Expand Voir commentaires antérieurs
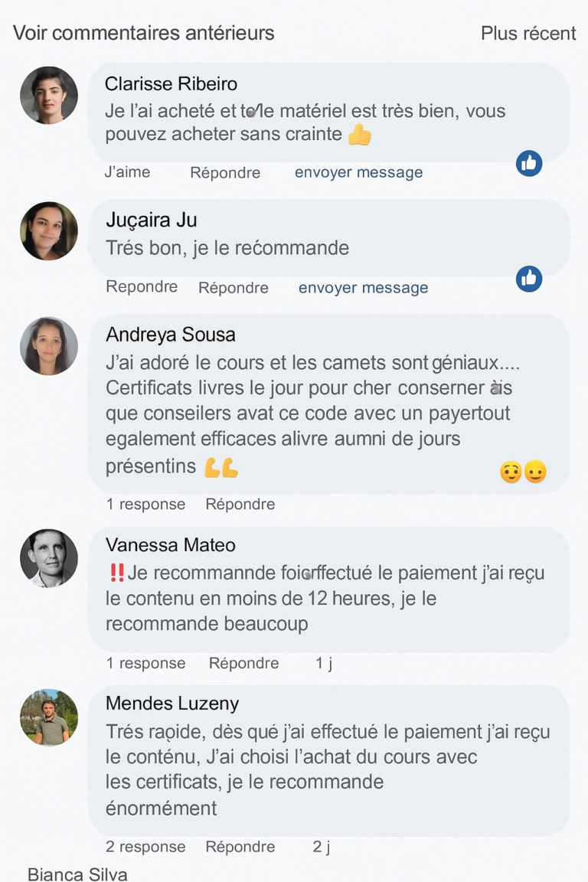Image resolution: width=588 pixels, height=882 pixels. pos(143,34)
